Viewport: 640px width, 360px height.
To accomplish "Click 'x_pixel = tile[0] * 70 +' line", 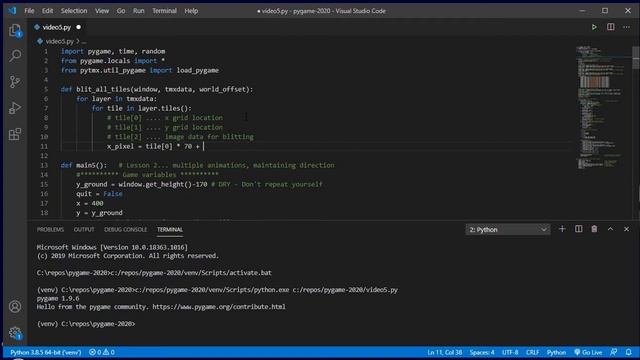I will [x=153, y=146].
